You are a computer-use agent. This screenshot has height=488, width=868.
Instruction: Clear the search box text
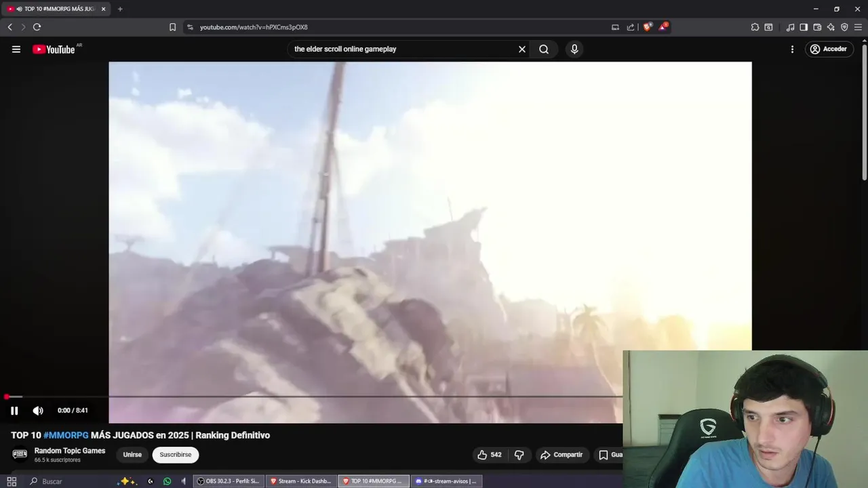point(522,49)
